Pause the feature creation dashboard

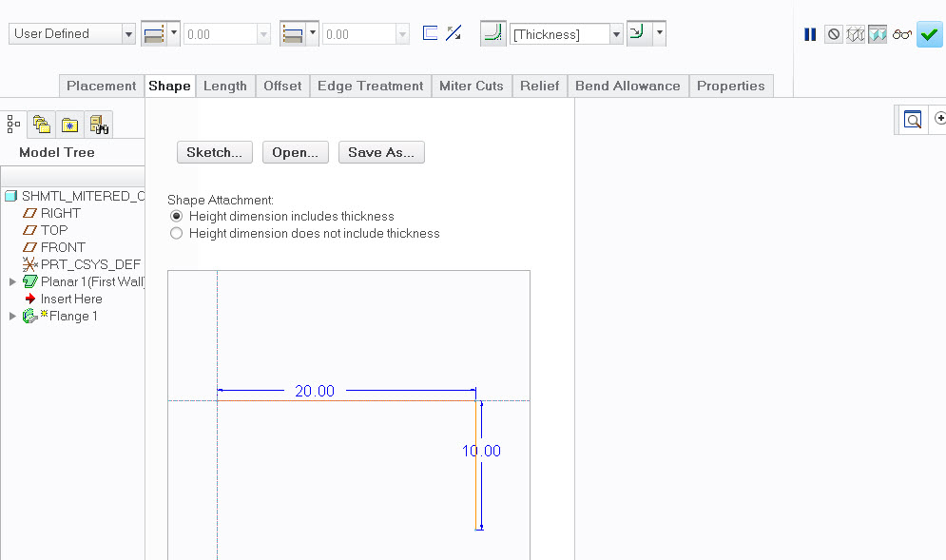click(x=810, y=34)
